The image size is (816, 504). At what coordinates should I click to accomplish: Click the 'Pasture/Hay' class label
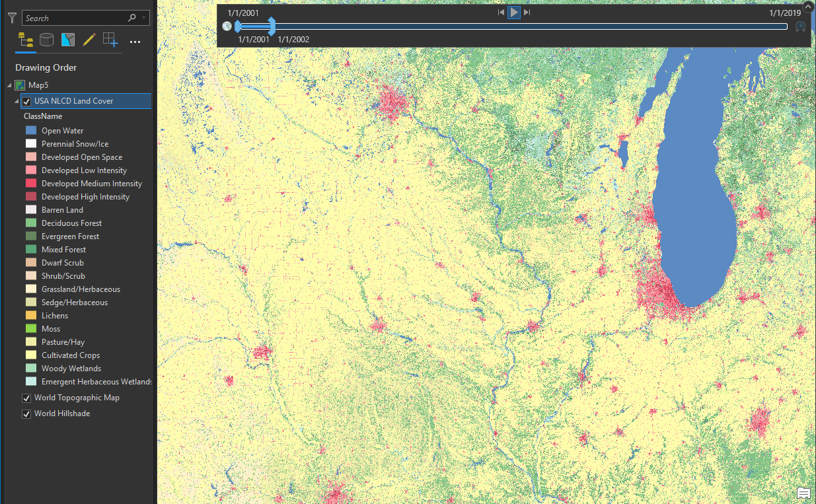(63, 342)
